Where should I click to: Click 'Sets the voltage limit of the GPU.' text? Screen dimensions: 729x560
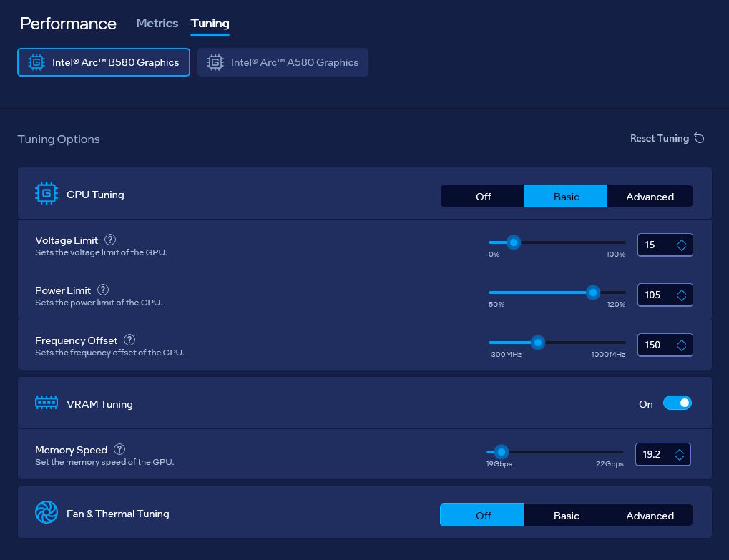pyautogui.click(x=101, y=252)
